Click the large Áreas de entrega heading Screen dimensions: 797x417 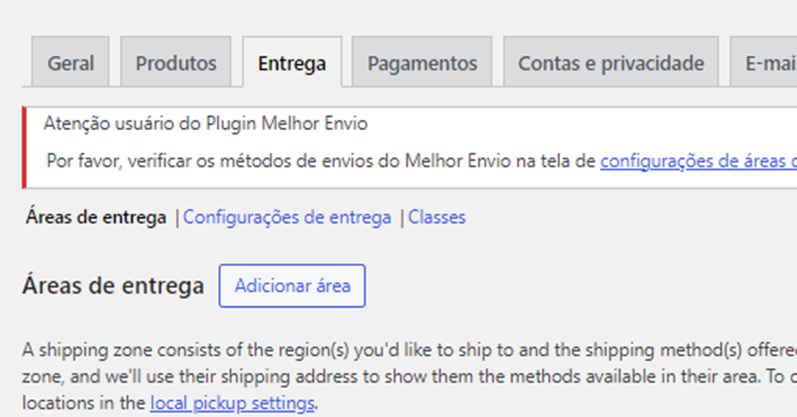click(113, 286)
